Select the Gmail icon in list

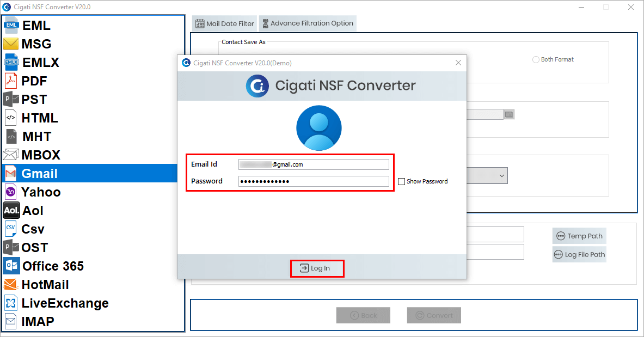click(x=11, y=174)
